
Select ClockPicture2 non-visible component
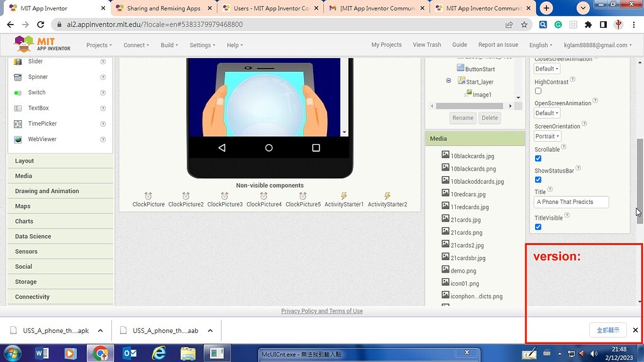click(186, 200)
